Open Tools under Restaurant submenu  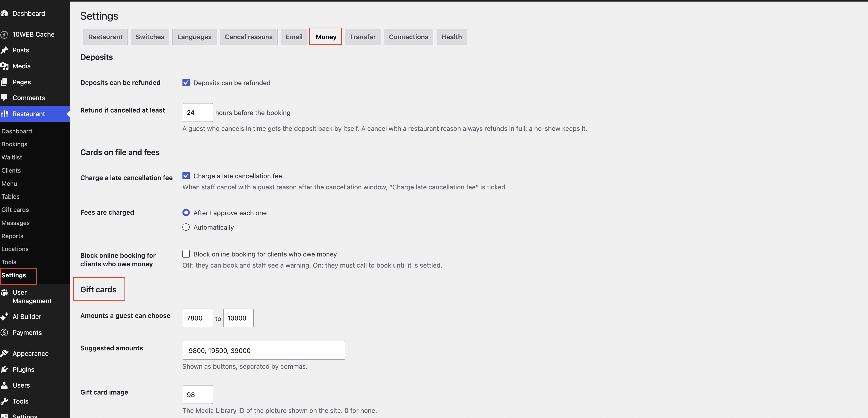click(x=9, y=262)
